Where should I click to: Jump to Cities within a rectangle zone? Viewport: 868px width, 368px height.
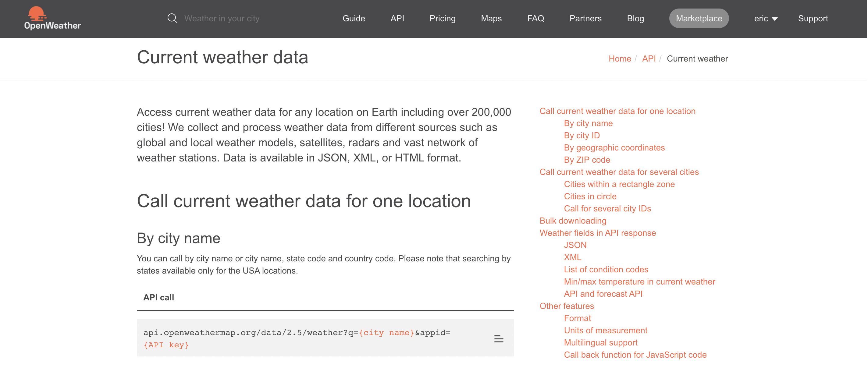tap(619, 184)
